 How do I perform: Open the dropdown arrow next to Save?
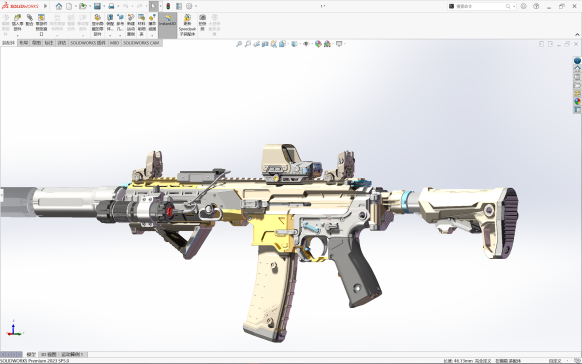(x=104, y=6)
